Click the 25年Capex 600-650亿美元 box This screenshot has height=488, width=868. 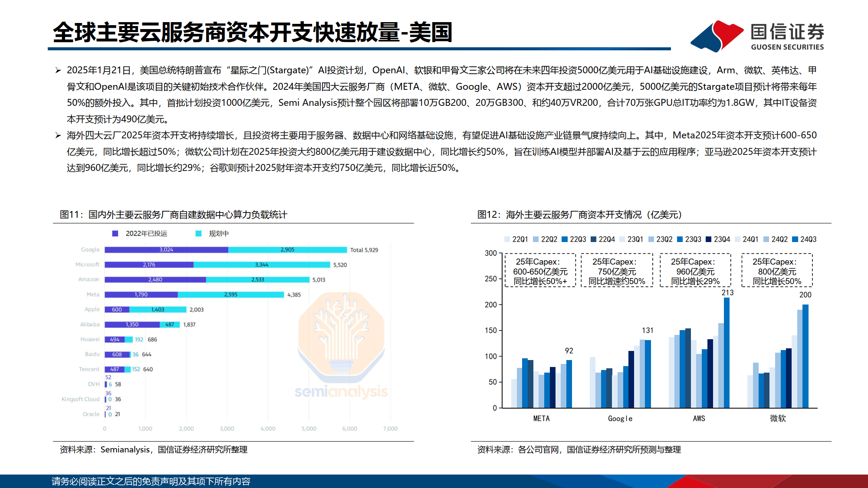click(540, 271)
